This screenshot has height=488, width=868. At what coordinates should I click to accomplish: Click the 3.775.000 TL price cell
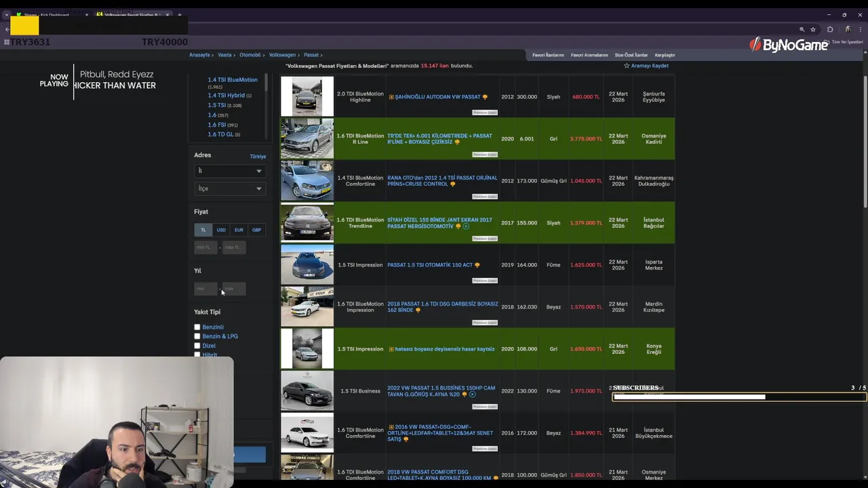pos(586,139)
